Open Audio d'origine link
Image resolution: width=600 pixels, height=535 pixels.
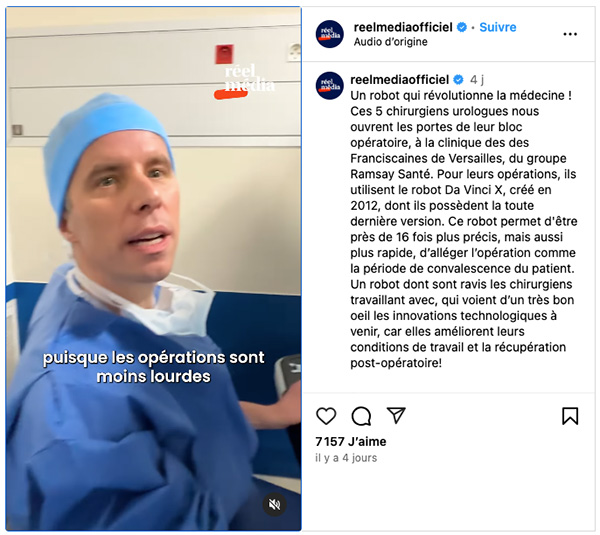(x=390, y=42)
